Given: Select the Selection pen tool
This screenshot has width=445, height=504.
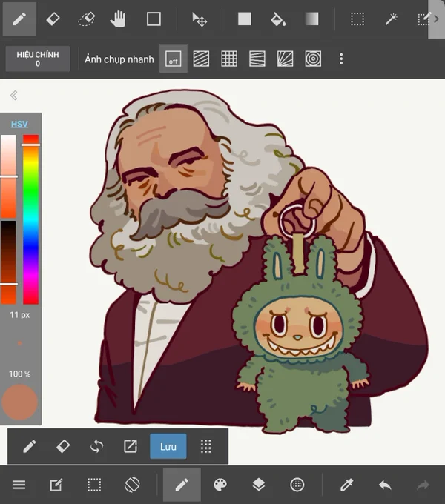Looking at the screenshot, I should [423, 19].
